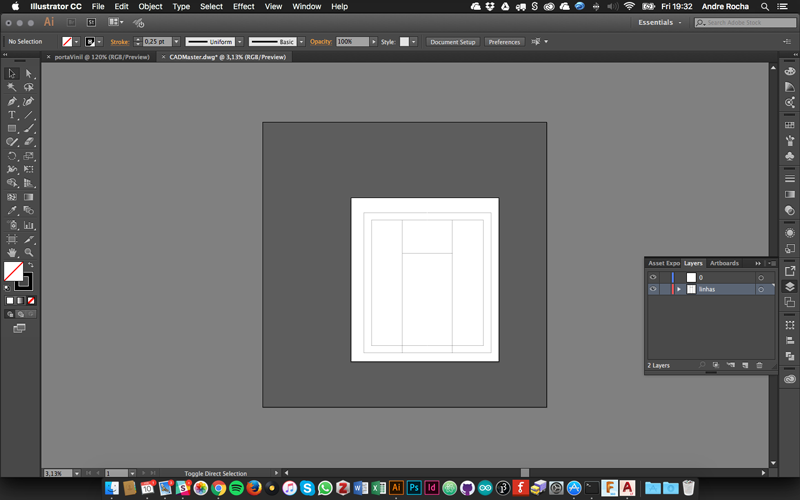
Task: Open the Preferences button
Action: (504, 42)
